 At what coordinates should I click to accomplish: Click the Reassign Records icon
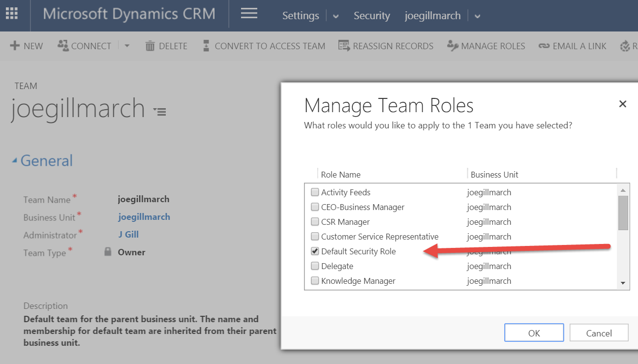[x=344, y=46]
